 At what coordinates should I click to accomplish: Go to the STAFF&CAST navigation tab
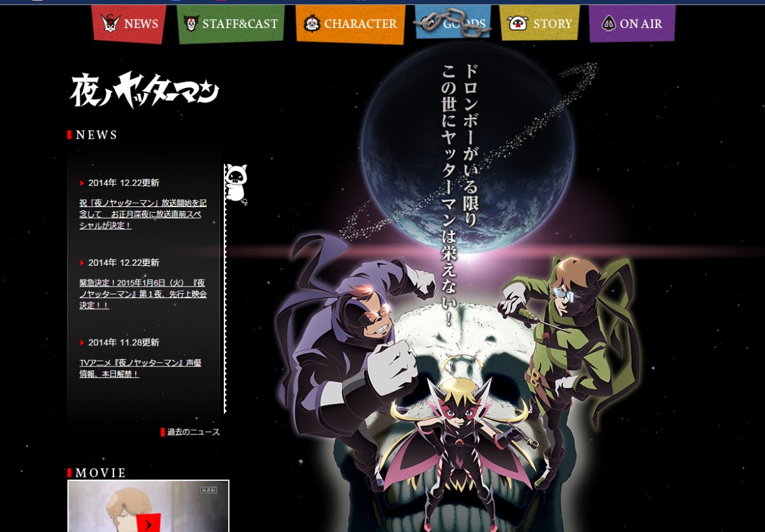click(231, 24)
